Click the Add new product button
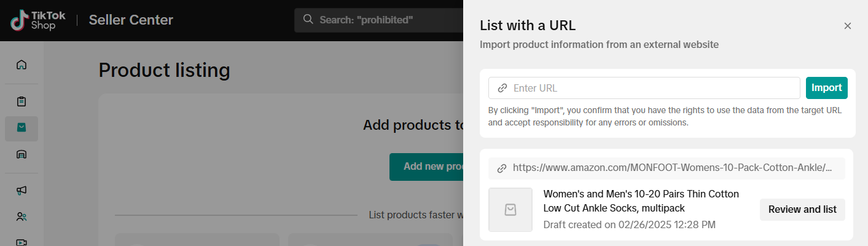Screen dimensions: 868x246 click(426, 167)
